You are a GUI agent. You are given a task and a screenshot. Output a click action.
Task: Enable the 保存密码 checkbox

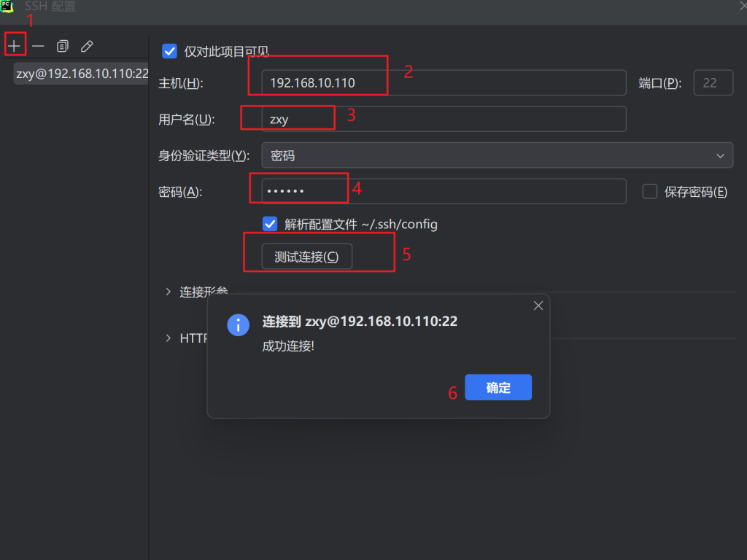pos(649,192)
